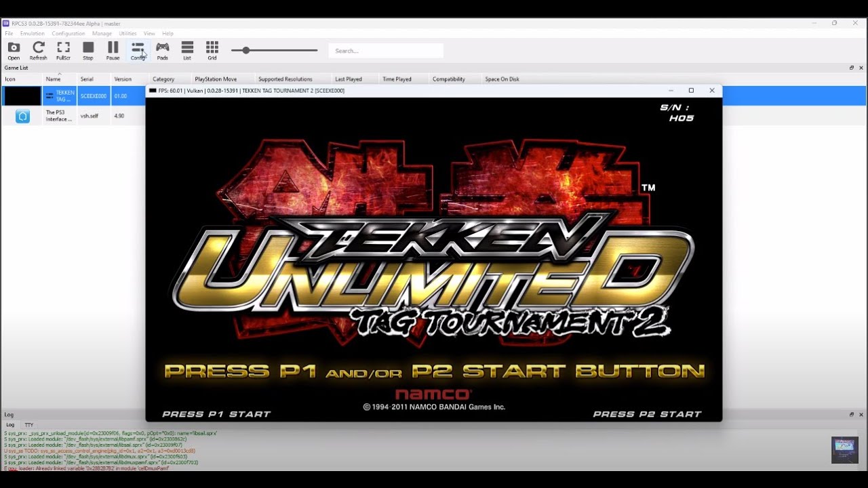Float the Game List panel
The image size is (868, 488).
852,68
